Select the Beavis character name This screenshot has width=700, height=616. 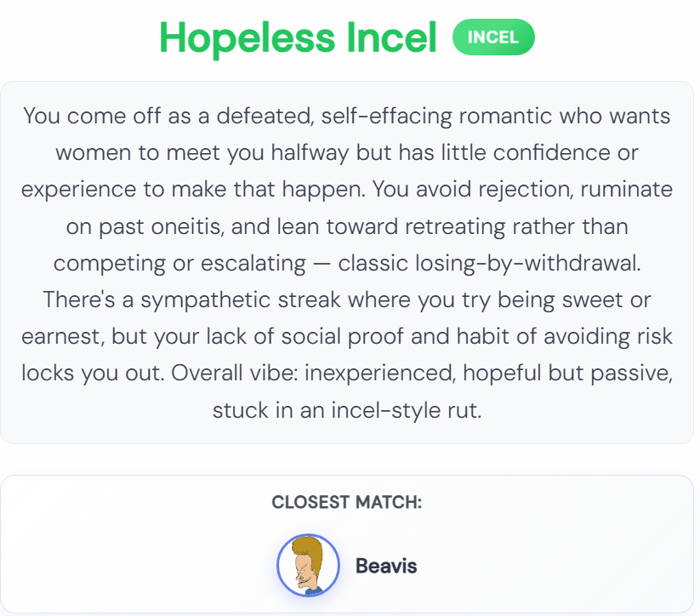coord(386,565)
